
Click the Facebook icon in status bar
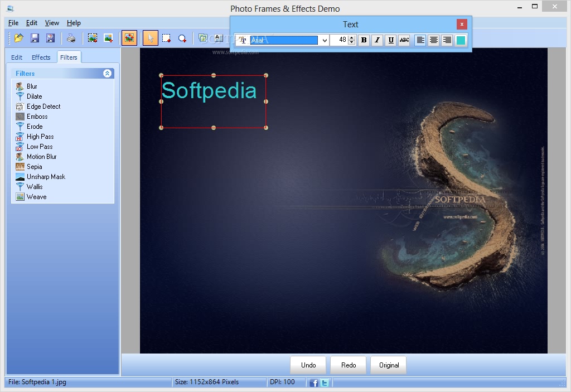pyautogui.click(x=313, y=383)
